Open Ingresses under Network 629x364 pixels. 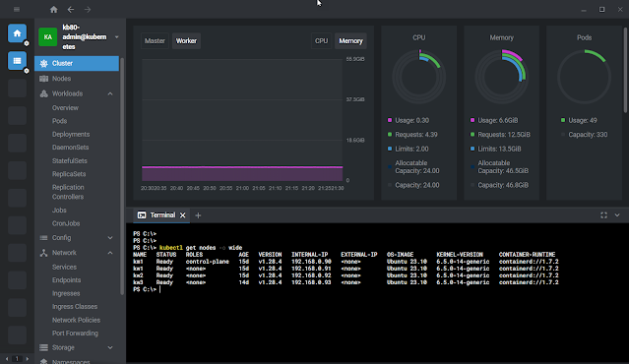66,293
